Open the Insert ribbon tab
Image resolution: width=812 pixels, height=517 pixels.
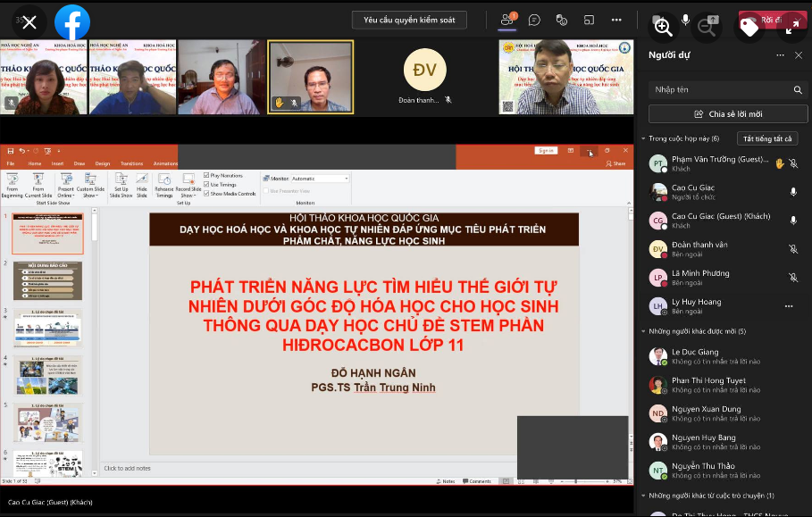[x=57, y=163]
